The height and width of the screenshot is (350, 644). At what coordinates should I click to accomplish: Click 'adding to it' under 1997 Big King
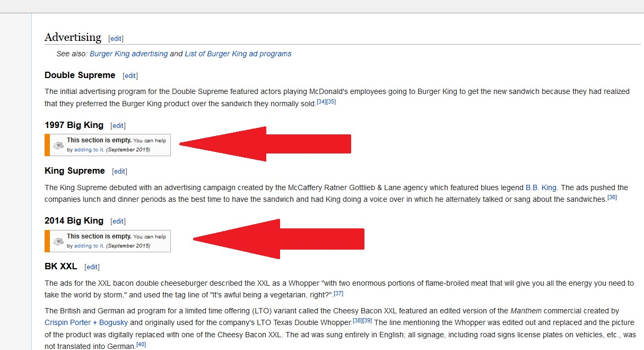(x=89, y=150)
